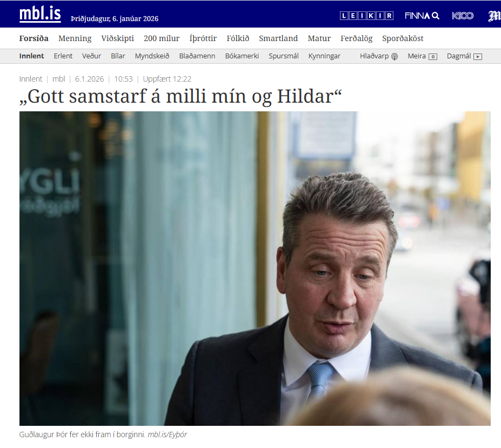Select the Innlent sub-navigation item

tap(32, 56)
